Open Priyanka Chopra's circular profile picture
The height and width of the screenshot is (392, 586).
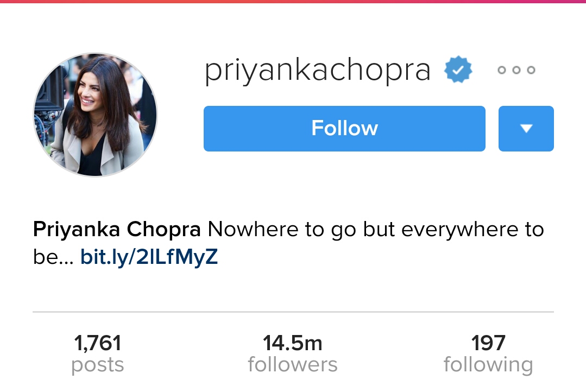point(95,115)
